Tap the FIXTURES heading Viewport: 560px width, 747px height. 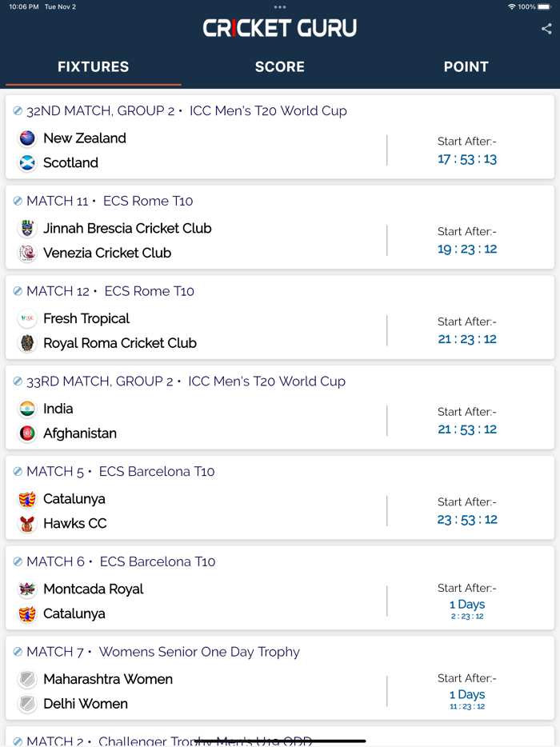point(93,67)
